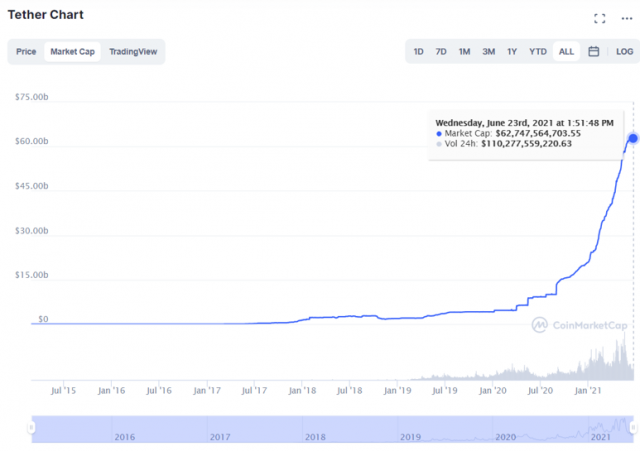Open the calendar date range picker
The width and height of the screenshot is (640, 451).
[x=593, y=51]
